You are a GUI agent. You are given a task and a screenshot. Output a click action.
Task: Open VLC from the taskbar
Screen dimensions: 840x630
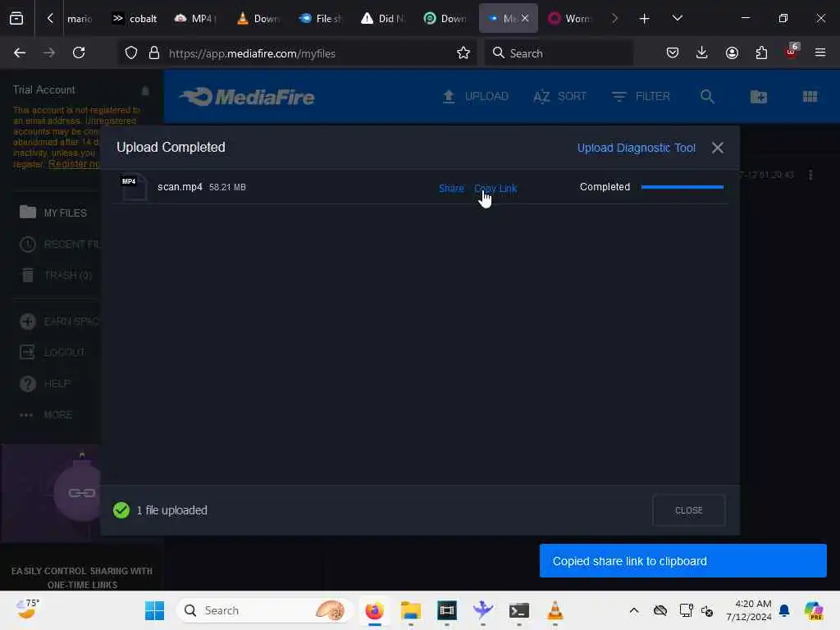pyautogui.click(x=555, y=610)
